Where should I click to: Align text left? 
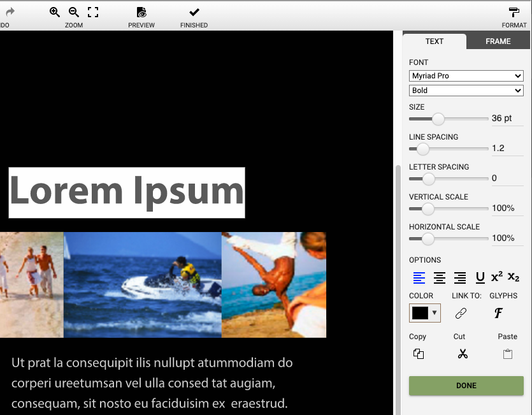(x=419, y=277)
